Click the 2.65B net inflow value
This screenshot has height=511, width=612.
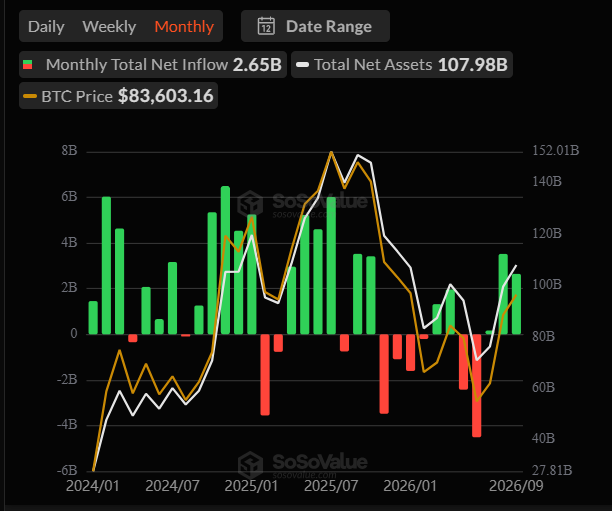pyautogui.click(x=257, y=65)
